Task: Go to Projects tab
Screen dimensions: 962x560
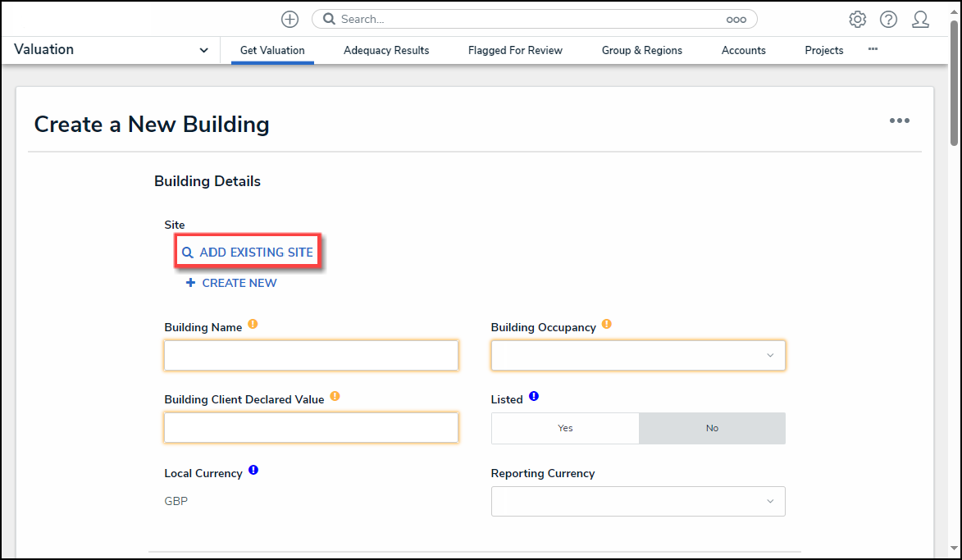Action: (x=824, y=50)
